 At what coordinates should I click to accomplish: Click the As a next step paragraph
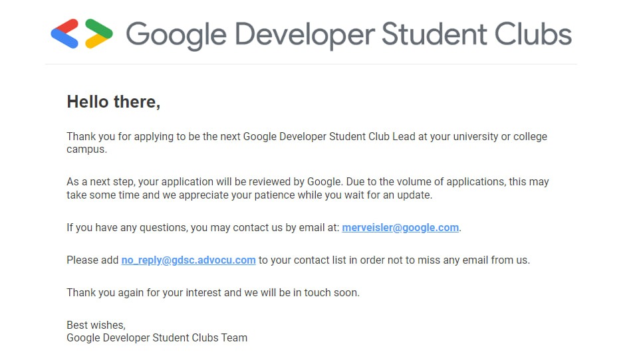pyautogui.click(x=307, y=189)
